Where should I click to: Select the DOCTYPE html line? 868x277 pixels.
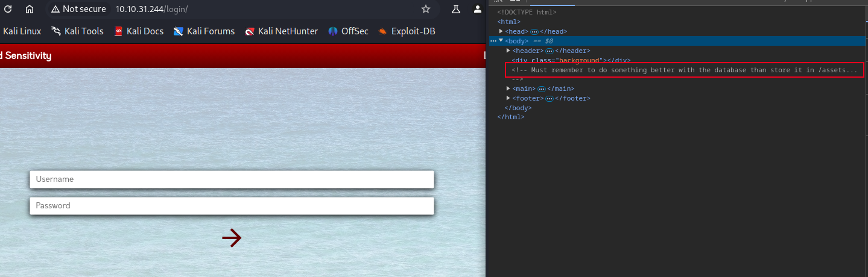click(x=527, y=12)
